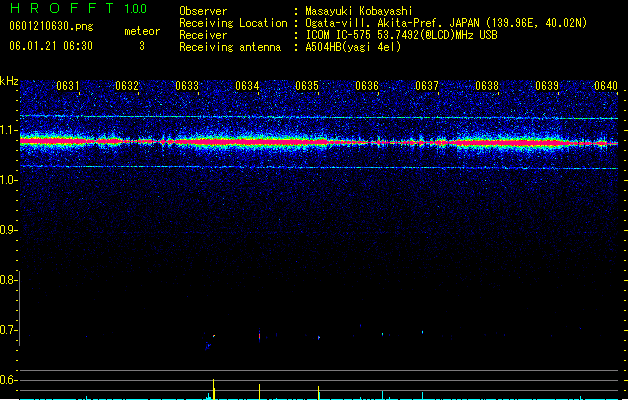Click the 0.9 kHz axis label

click(x=9, y=230)
